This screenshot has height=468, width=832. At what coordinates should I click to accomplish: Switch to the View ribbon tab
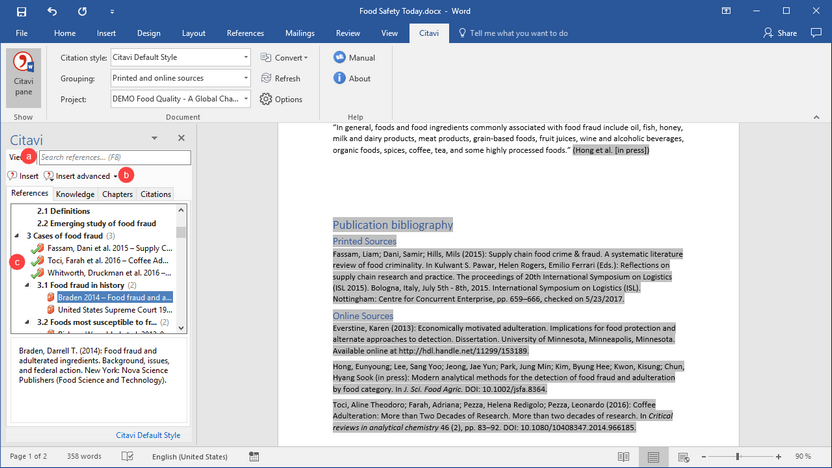click(389, 33)
